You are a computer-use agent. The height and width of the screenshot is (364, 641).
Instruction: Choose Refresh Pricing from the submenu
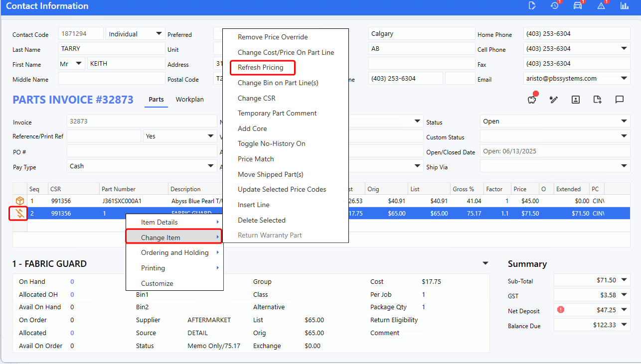coord(260,67)
